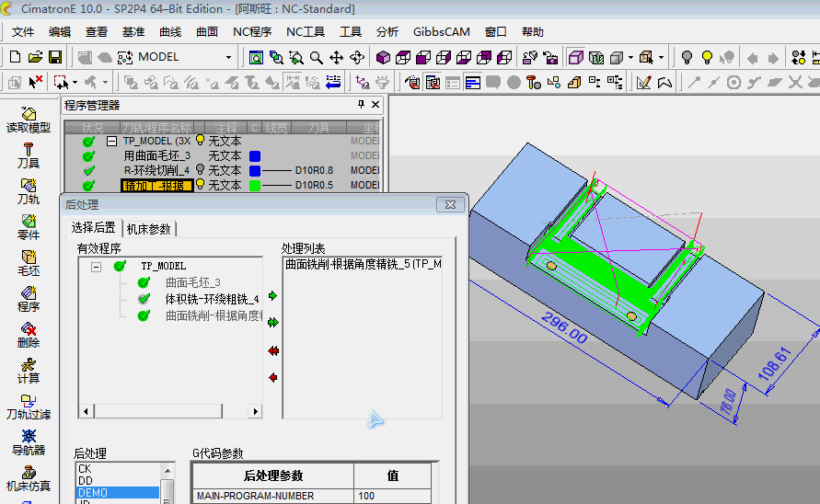
Task: Click the 程序 sidebar icon
Action: pos(29,299)
